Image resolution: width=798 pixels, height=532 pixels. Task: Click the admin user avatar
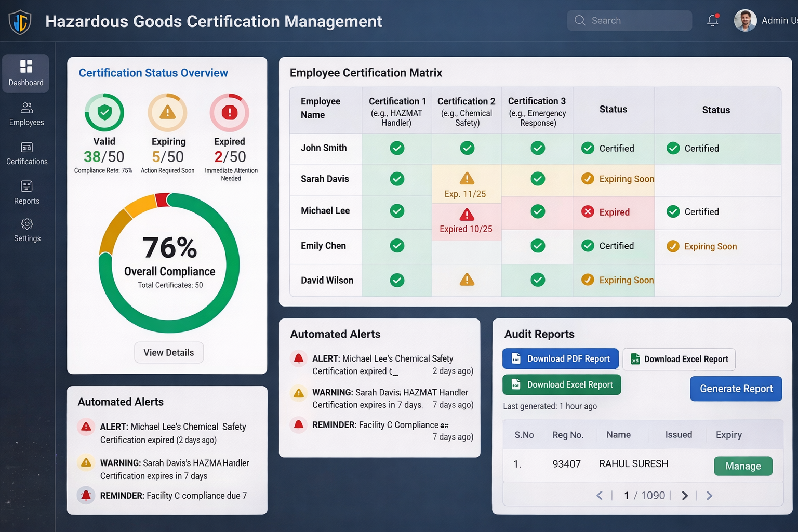pyautogui.click(x=745, y=21)
